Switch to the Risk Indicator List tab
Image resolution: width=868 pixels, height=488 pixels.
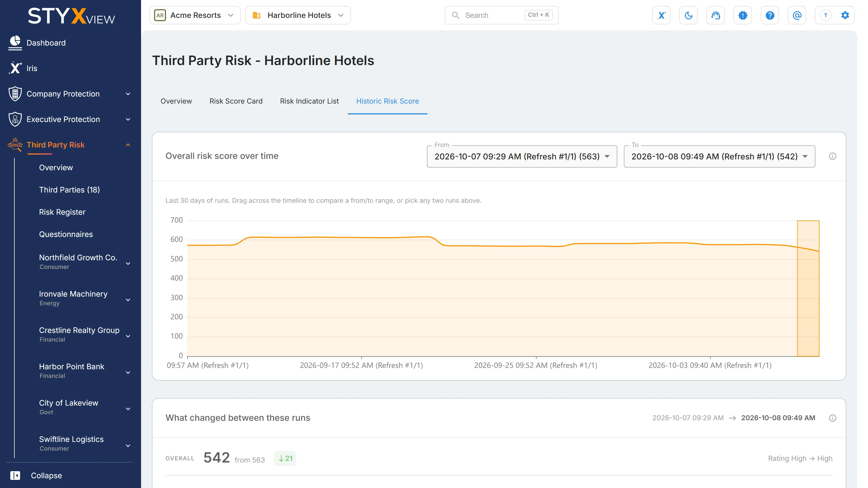click(309, 101)
